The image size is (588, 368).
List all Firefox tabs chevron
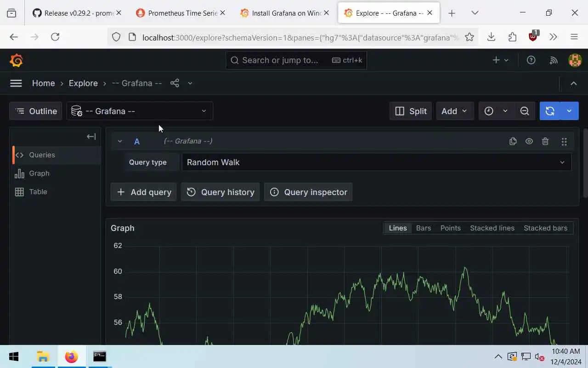pos(475,13)
